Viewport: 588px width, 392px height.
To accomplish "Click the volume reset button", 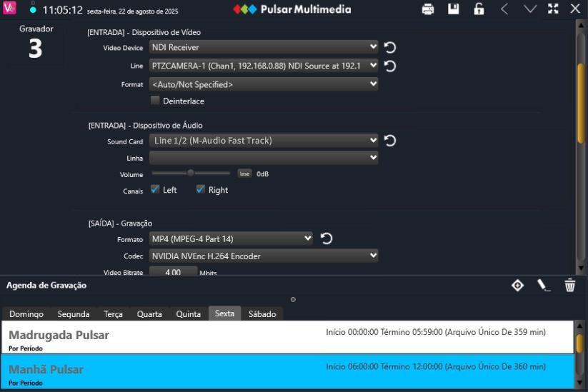I will (x=244, y=174).
